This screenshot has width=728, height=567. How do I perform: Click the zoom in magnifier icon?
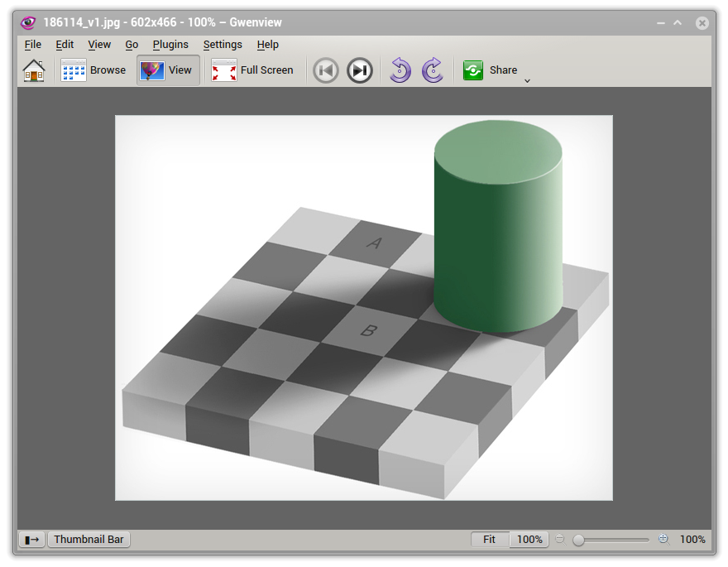(664, 540)
